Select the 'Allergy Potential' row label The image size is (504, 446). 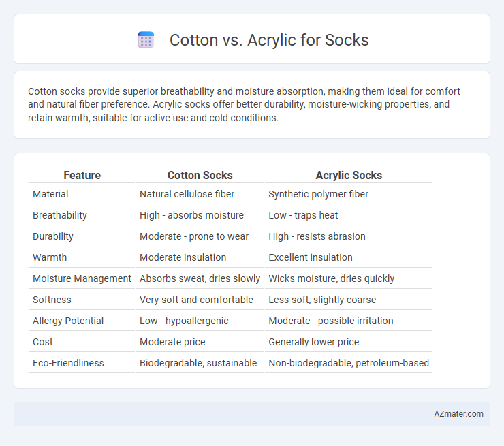[x=68, y=321]
